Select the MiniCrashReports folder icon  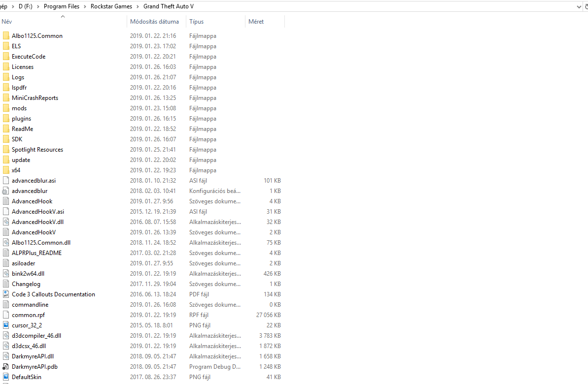tap(5, 98)
